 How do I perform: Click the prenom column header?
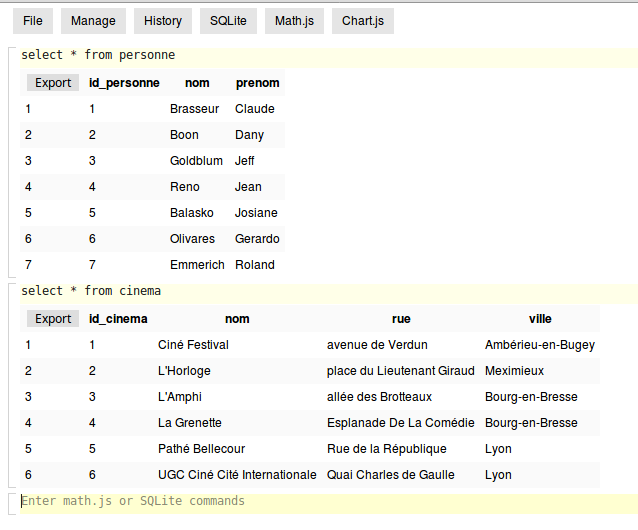(257, 83)
